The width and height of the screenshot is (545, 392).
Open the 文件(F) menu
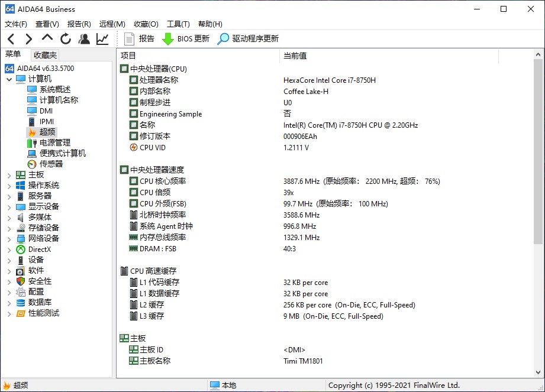pos(16,24)
